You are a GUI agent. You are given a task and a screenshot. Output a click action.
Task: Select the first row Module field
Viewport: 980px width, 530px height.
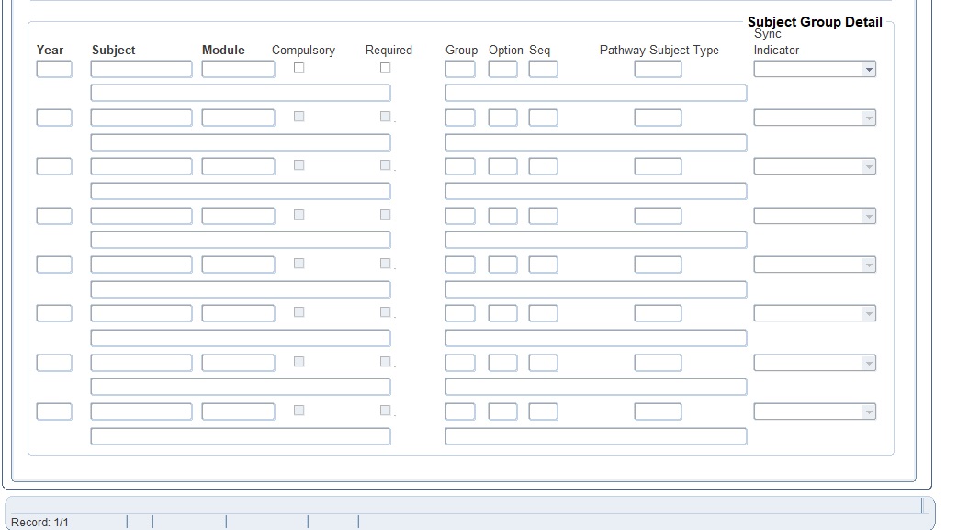[x=238, y=69]
